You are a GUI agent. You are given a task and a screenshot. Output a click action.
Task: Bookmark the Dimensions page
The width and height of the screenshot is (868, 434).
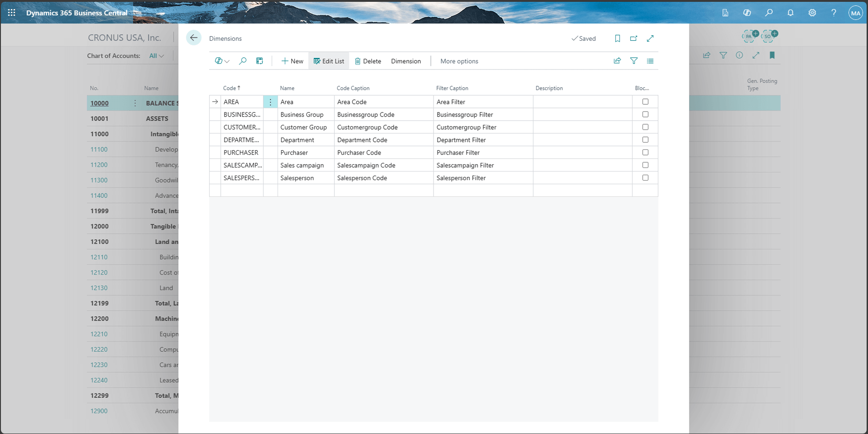pyautogui.click(x=617, y=38)
